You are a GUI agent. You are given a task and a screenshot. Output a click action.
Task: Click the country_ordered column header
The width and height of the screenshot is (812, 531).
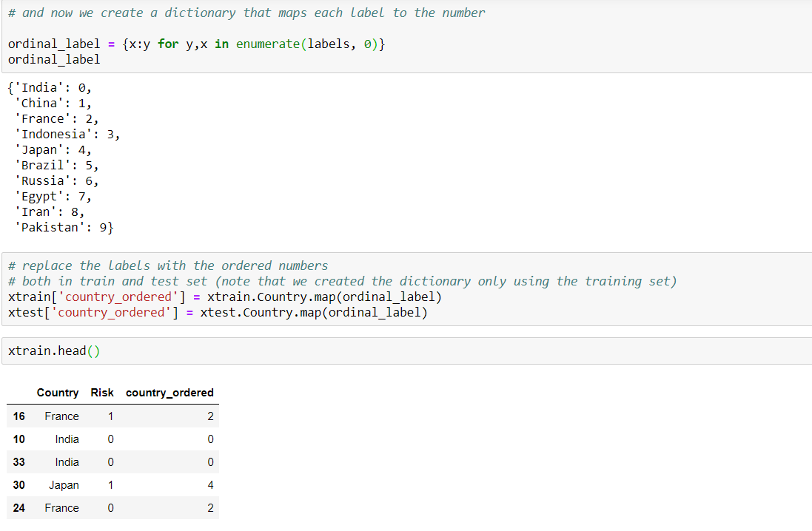tap(170, 393)
